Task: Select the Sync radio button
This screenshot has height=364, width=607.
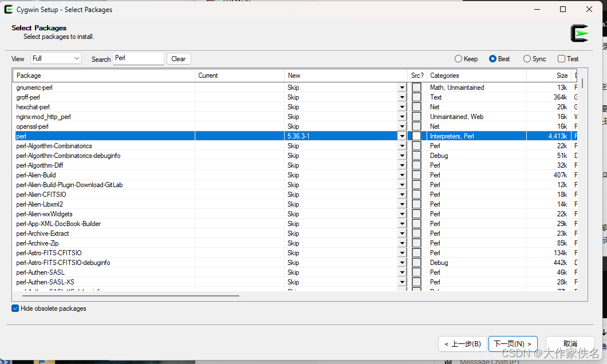Action: [534, 59]
